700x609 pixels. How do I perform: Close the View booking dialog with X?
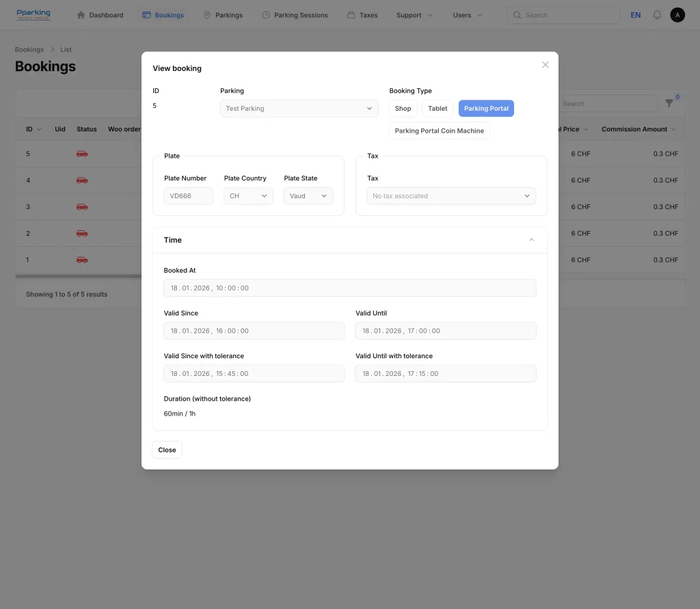(x=545, y=65)
